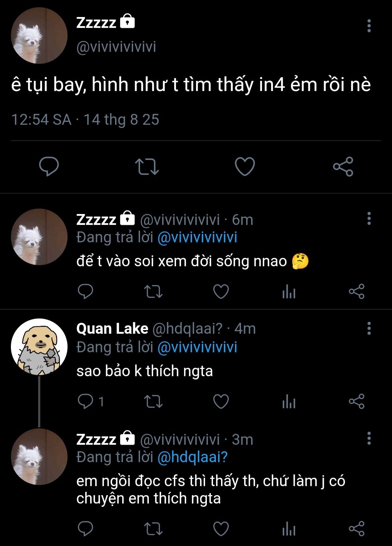Open Quan Lake's dog cartoon avatar
The width and height of the screenshot is (392, 546).
click(x=39, y=347)
